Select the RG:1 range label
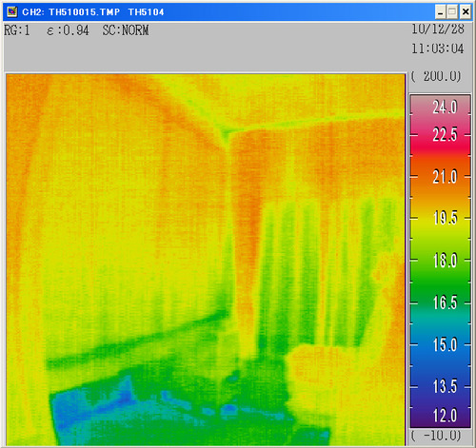476x448 pixels. coord(17,30)
